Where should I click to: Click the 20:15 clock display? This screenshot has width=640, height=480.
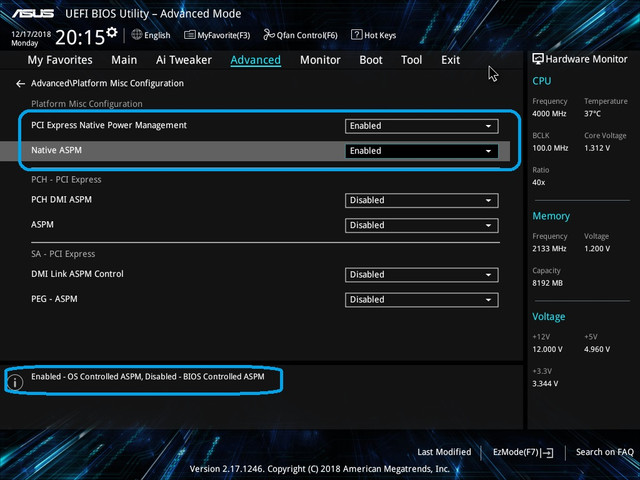click(x=80, y=37)
